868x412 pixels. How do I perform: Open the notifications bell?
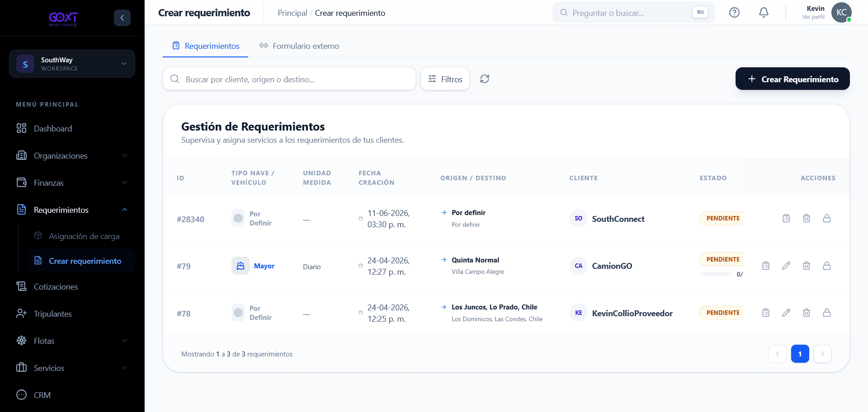coord(764,13)
